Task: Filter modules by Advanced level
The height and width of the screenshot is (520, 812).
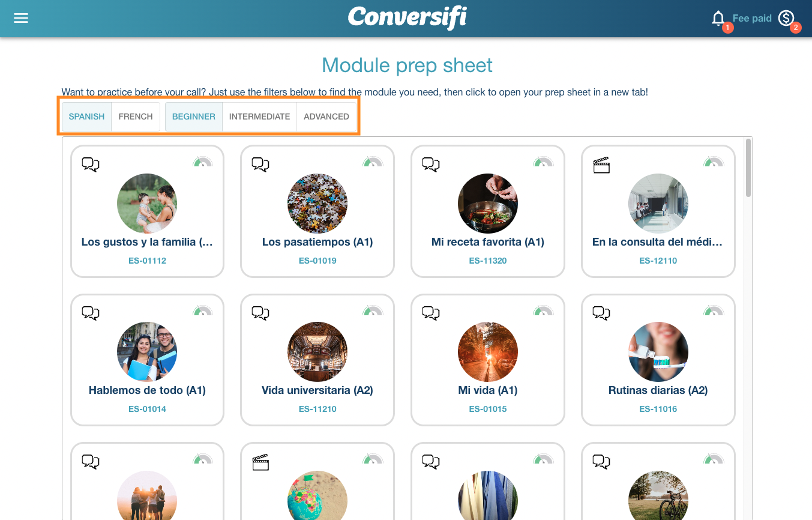Action: point(326,116)
